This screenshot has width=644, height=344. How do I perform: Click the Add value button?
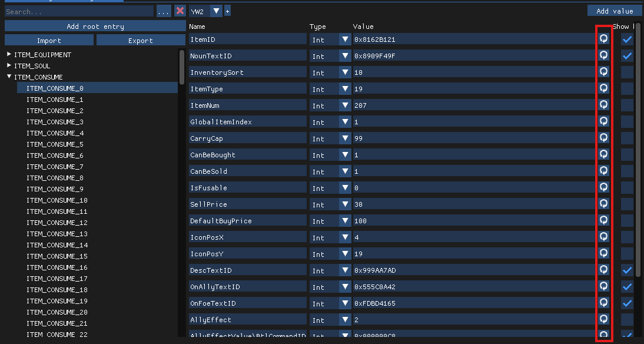(x=615, y=11)
